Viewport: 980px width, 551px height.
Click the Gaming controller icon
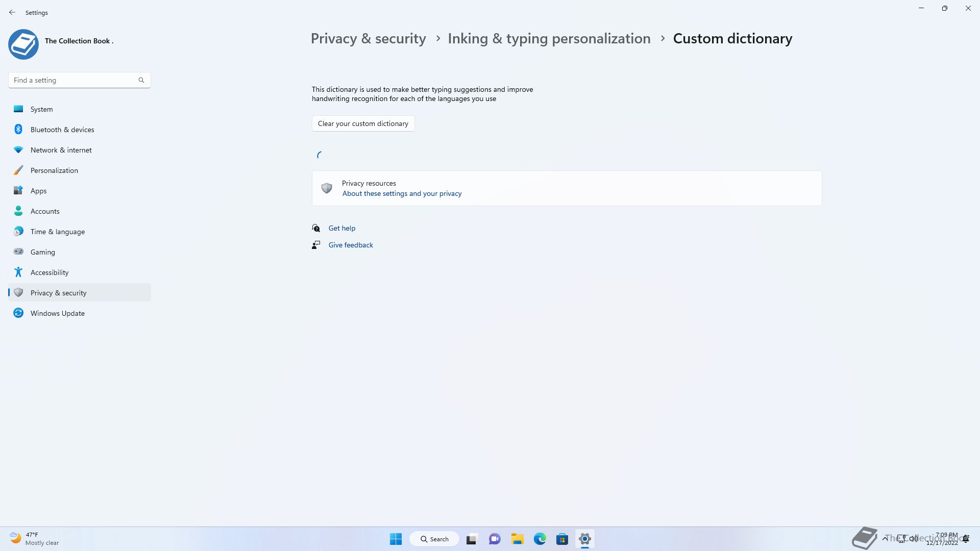click(x=18, y=252)
